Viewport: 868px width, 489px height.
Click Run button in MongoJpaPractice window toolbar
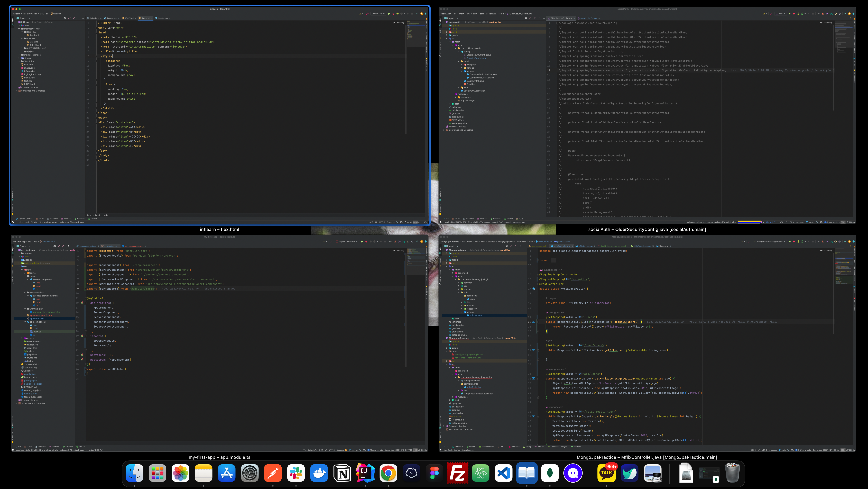(789, 242)
